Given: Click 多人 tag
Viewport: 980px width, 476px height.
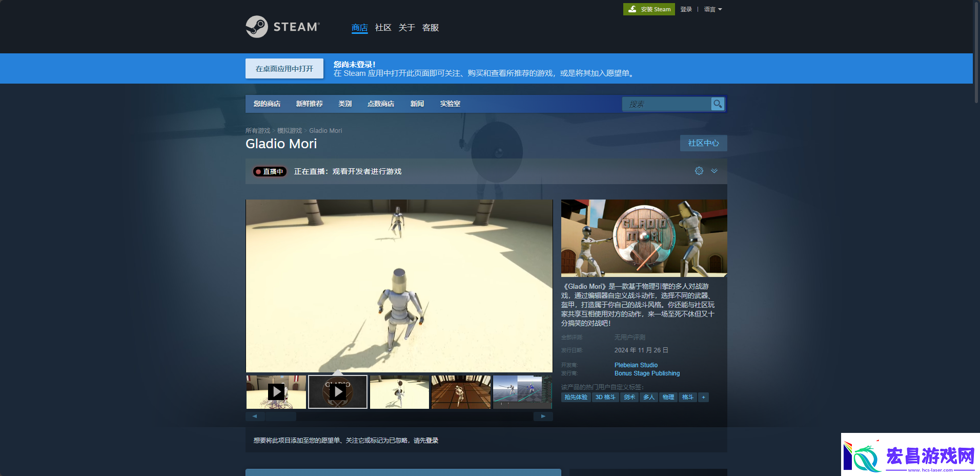Looking at the screenshot, I should pos(649,397).
